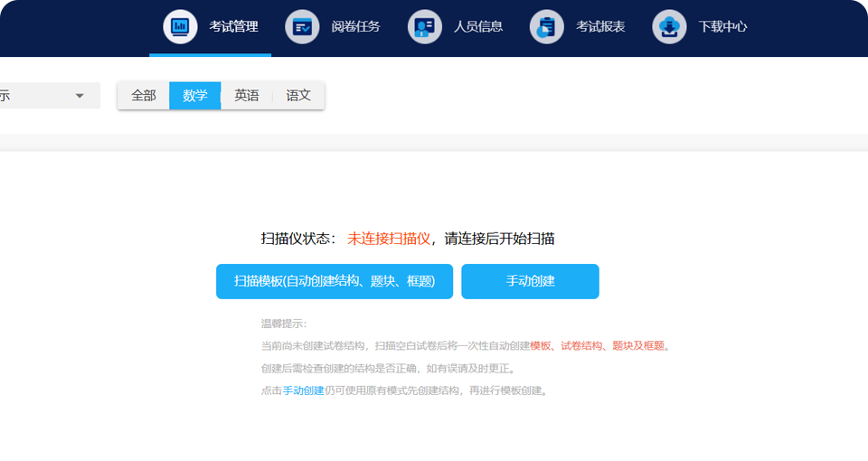Follow the 手动创建 link in the tips
The width and height of the screenshot is (868, 461).
304,390
